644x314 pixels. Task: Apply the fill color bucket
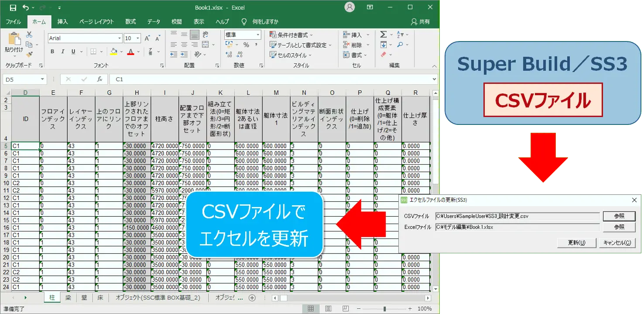click(x=114, y=52)
